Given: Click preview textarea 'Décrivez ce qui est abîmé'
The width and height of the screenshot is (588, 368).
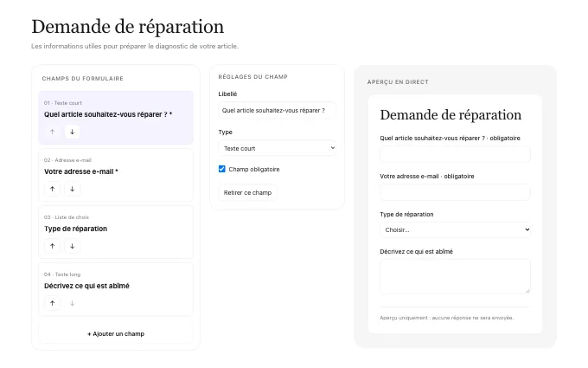Looking at the screenshot, I should coord(455,276).
